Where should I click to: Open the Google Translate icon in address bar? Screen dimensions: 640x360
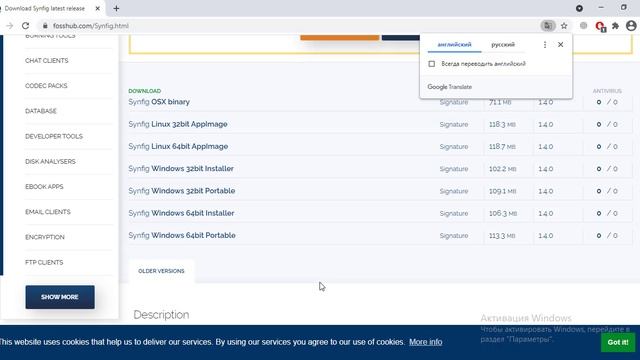[x=548, y=26]
